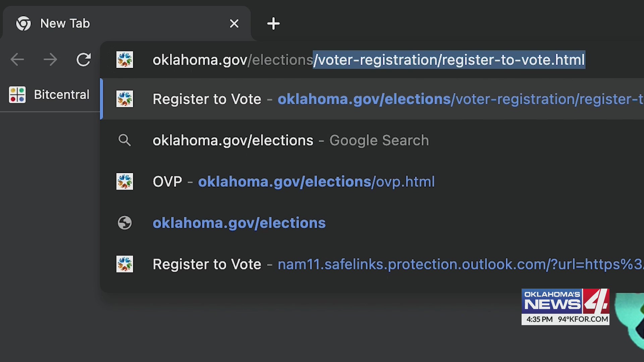Select the New Tab tab

[101, 23]
